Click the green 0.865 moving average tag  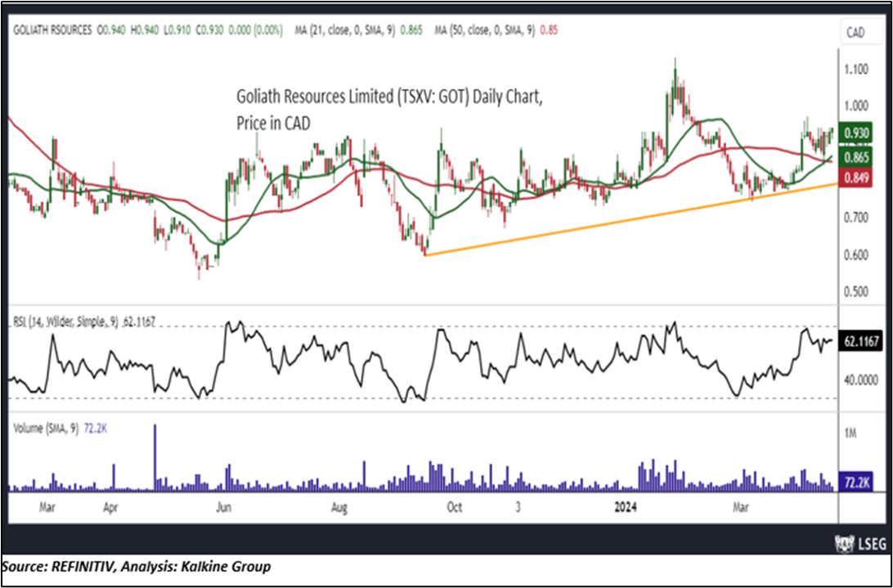(856, 155)
